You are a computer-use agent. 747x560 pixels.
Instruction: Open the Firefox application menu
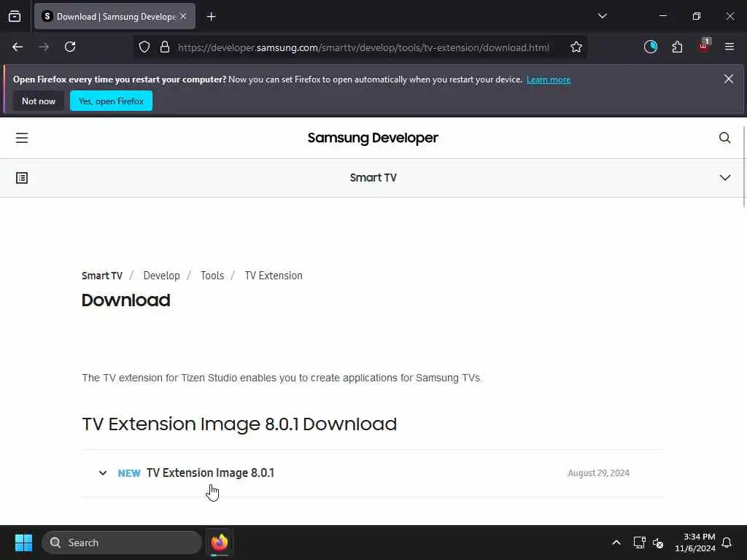click(729, 47)
